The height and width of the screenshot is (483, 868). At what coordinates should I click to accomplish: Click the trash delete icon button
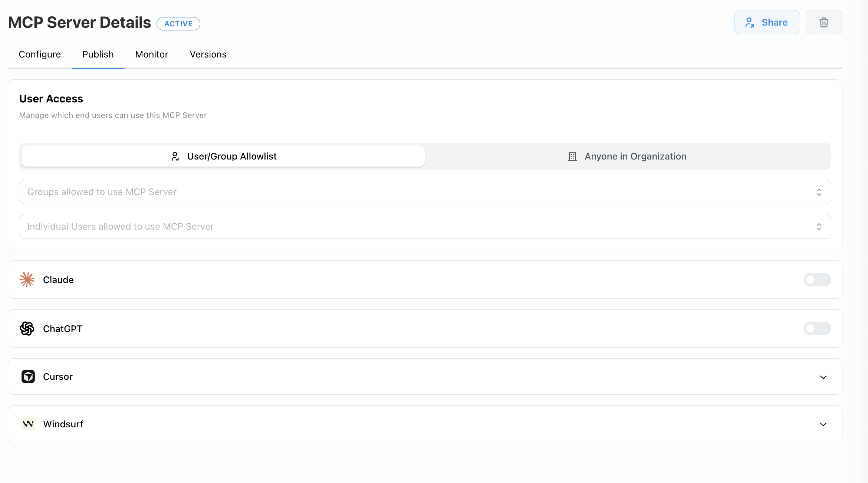tap(823, 22)
